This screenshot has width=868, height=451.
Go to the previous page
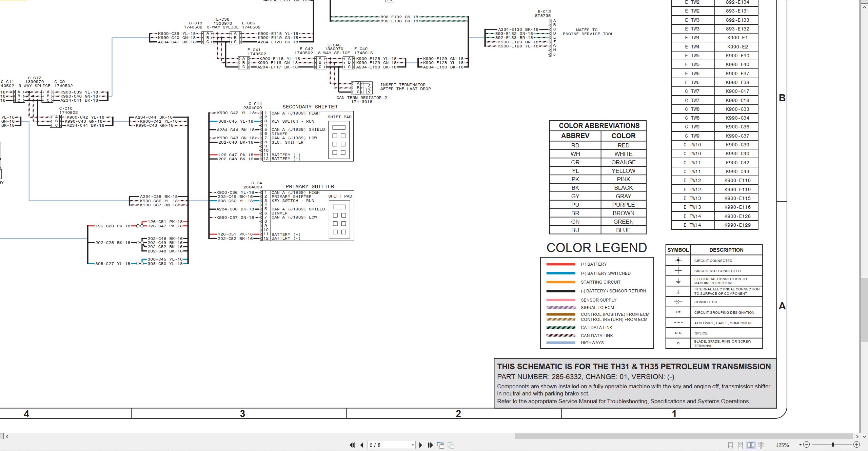[362, 445]
